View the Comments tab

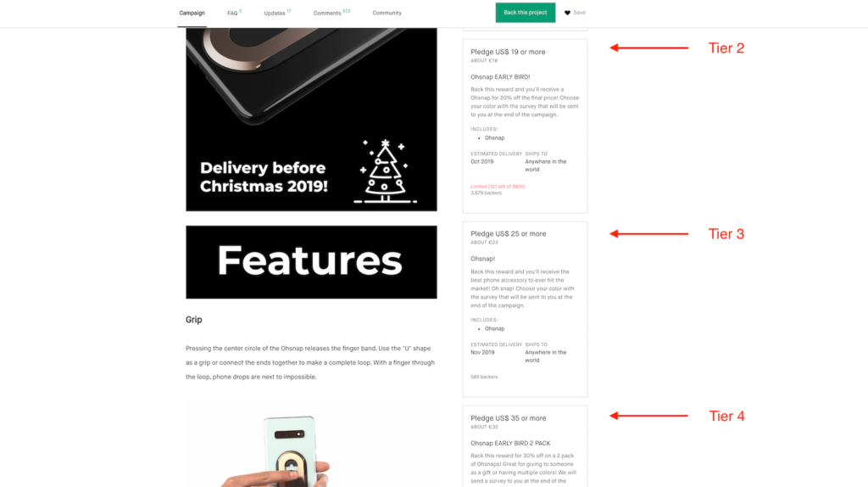point(331,13)
